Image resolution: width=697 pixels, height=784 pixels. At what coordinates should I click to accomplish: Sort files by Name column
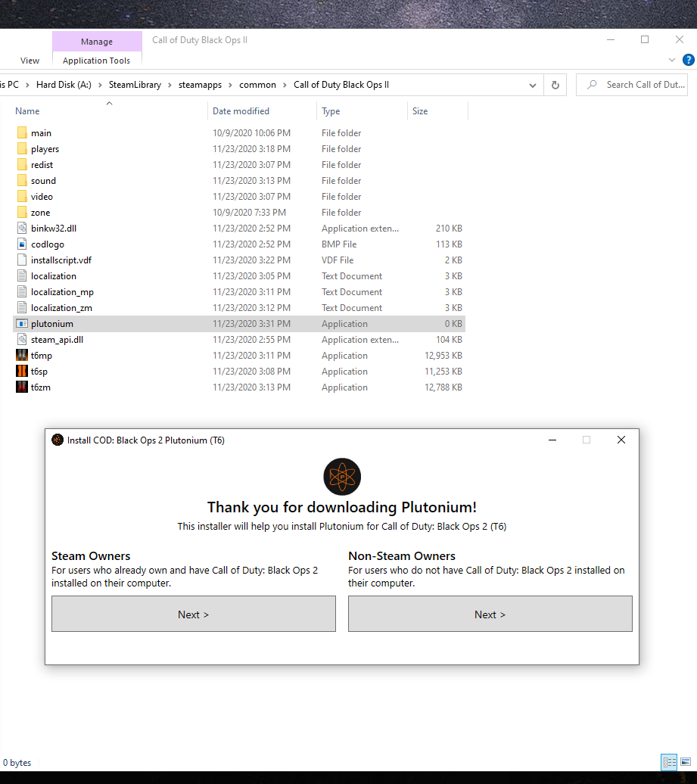click(108, 111)
